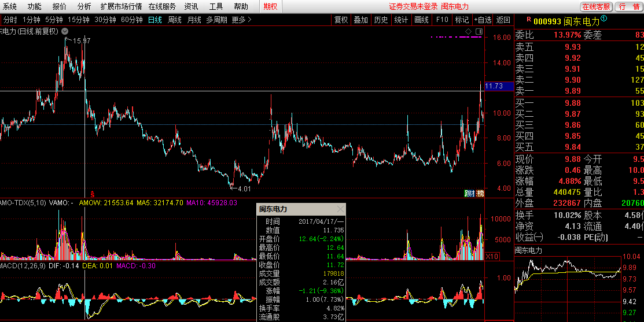Click the red S marker under chart
Screen dimensions: 644x322
(93, 194)
